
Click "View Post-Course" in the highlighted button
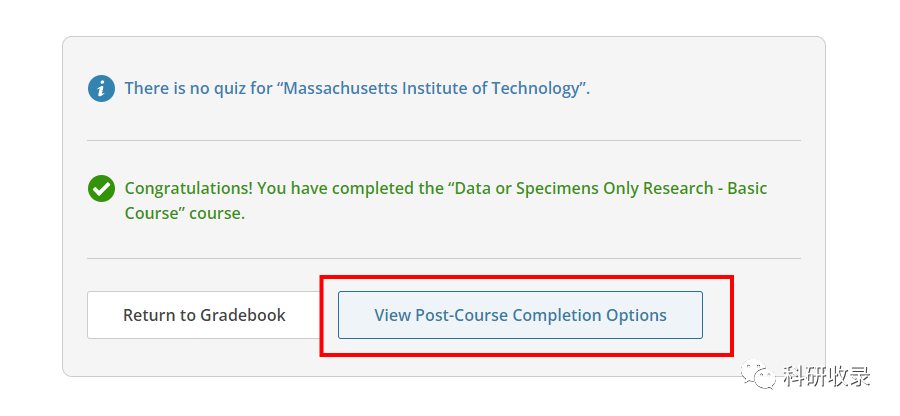click(x=440, y=315)
